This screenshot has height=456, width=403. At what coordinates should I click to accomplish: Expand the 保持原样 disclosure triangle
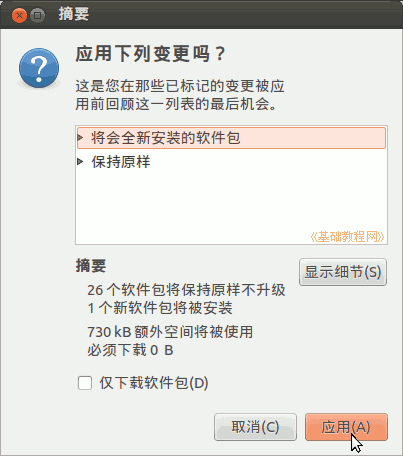click(80, 162)
